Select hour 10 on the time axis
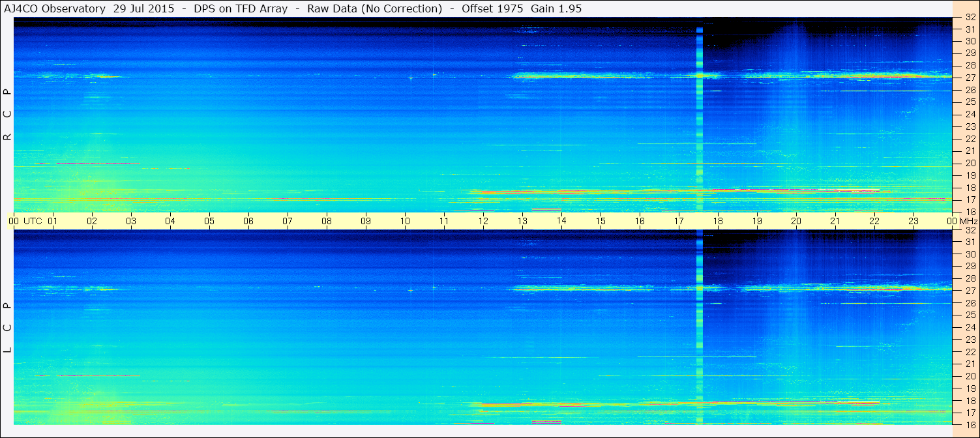Screen dimensions: 980x438 (405, 221)
